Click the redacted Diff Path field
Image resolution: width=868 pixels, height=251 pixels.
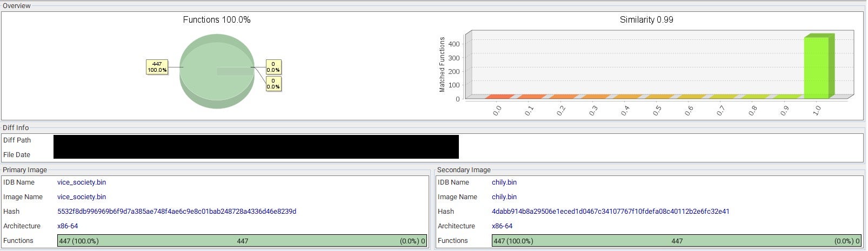pyautogui.click(x=256, y=140)
